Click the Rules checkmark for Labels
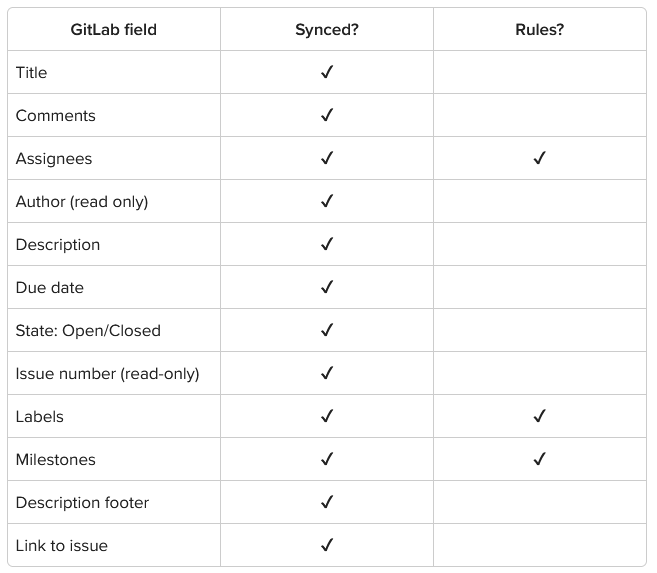 click(x=540, y=416)
